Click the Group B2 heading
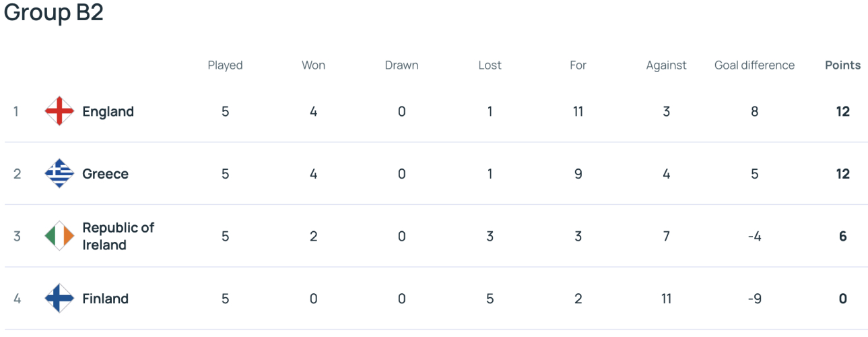The image size is (868, 337). coord(53,13)
